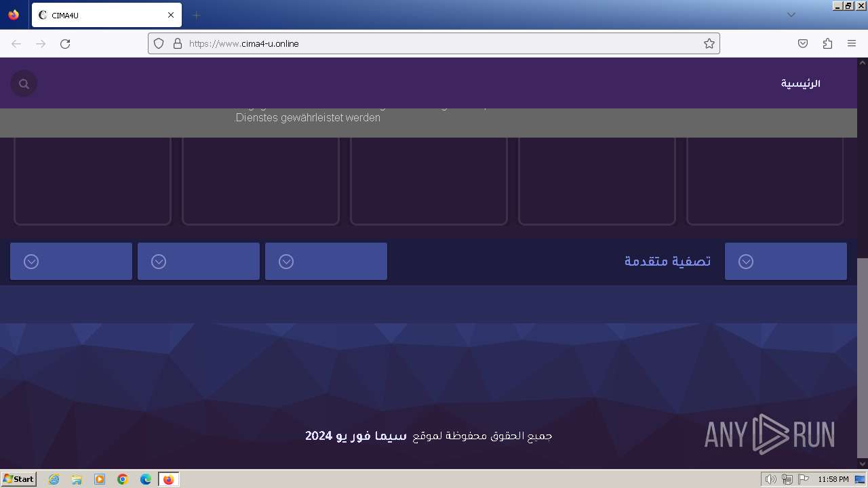View site security padlock info
The height and width of the screenshot is (488, 868).
[x=178, y=43]
